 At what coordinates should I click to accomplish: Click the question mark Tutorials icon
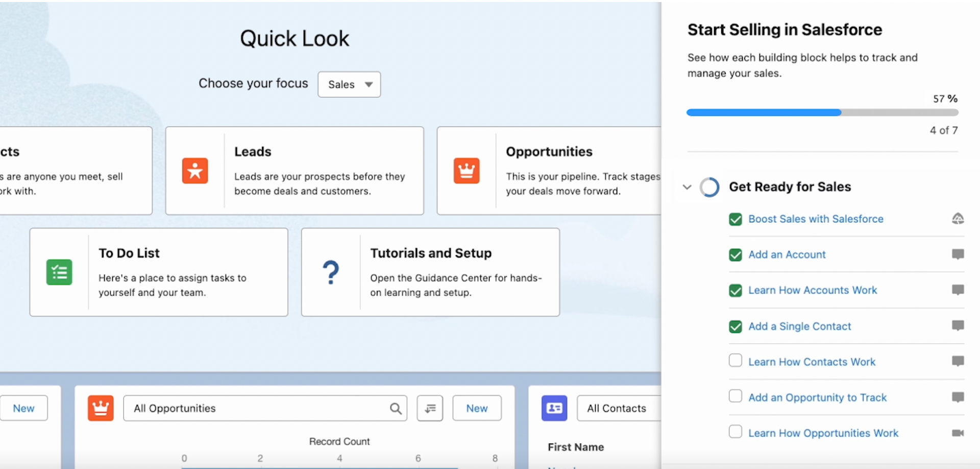point(331,272)
